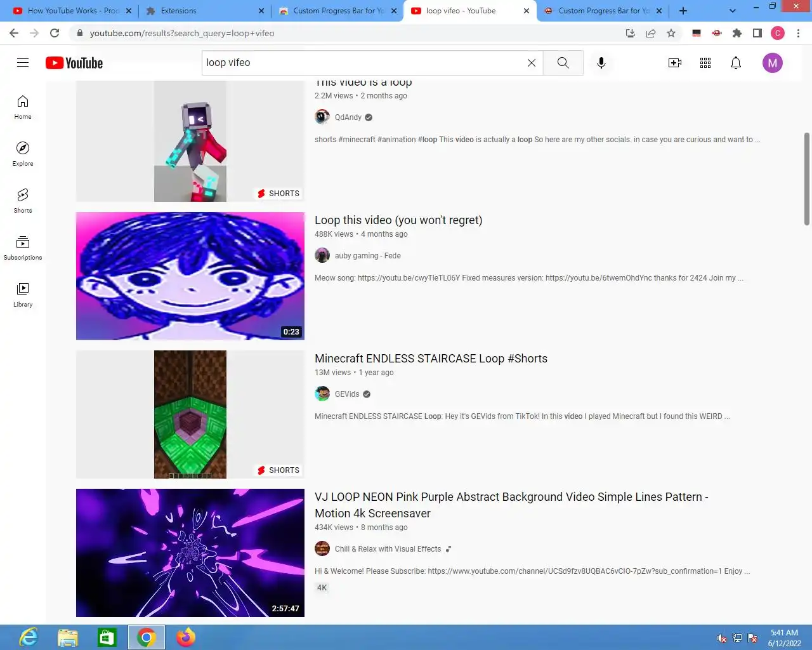
Task: Bookmark this page with the star
Action: click(671, 33)
